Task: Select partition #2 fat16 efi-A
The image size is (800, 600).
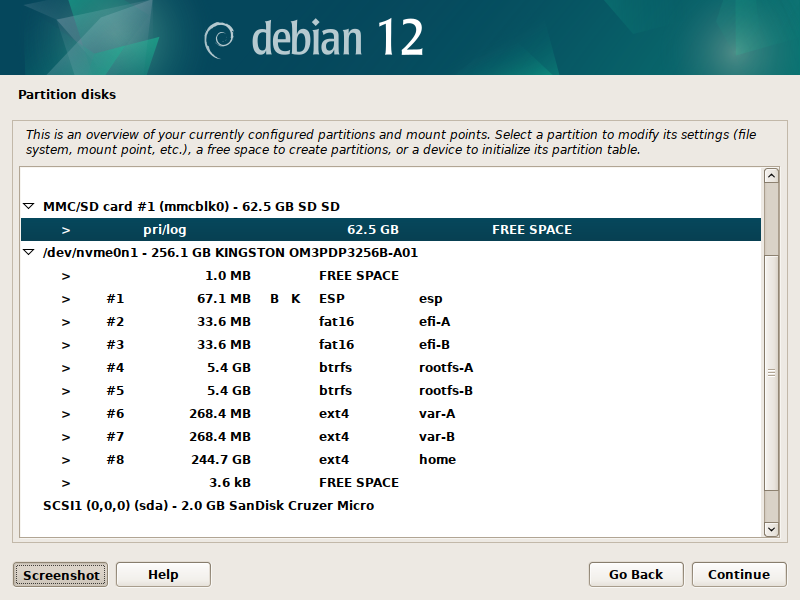Action: [391, 321]
